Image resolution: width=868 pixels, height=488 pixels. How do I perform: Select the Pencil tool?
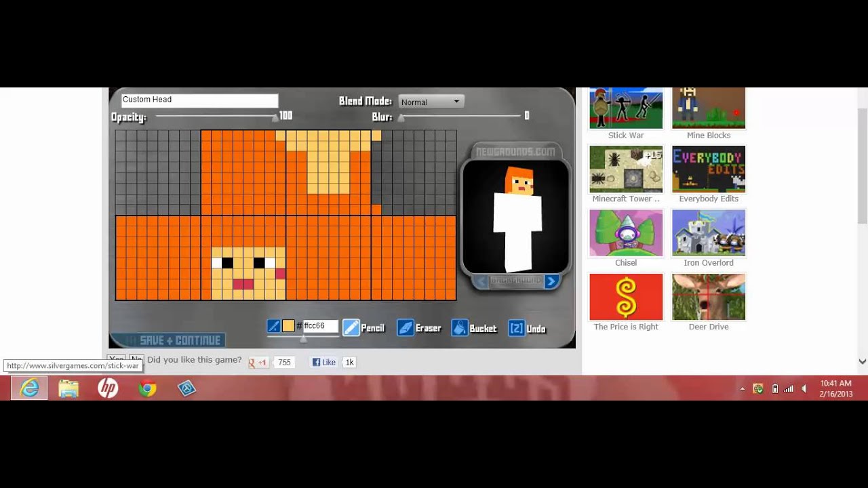[x=363, y=328]
